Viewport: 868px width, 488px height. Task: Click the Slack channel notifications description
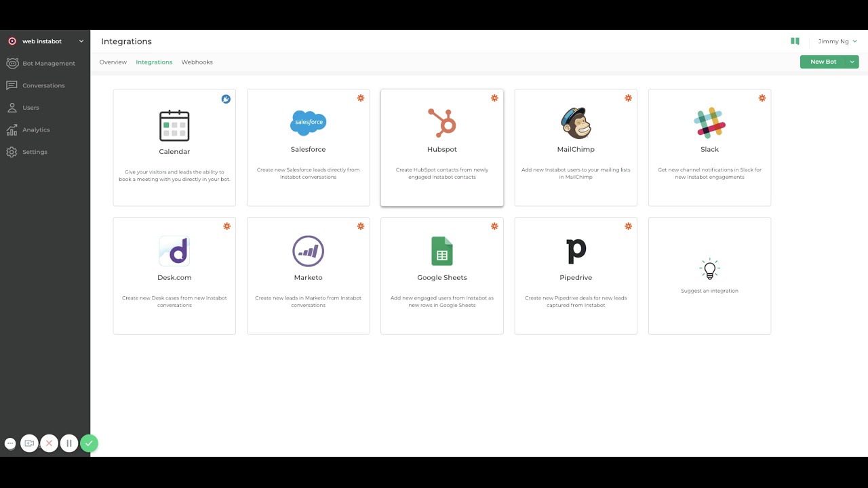[709, 174]
